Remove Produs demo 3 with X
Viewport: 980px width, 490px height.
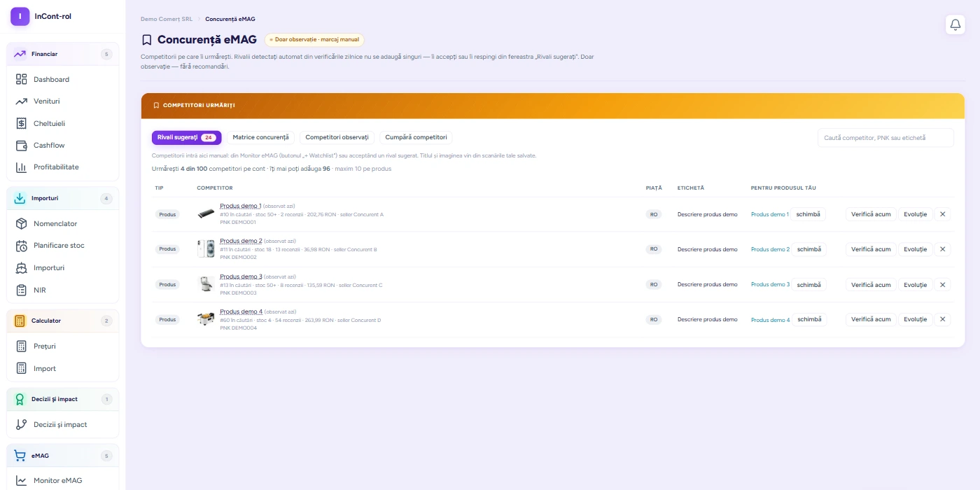942,285
